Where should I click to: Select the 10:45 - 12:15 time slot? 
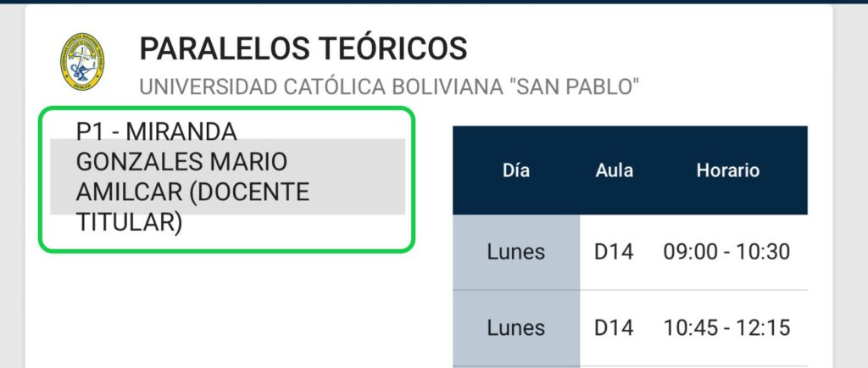click(x=727, y=327)
